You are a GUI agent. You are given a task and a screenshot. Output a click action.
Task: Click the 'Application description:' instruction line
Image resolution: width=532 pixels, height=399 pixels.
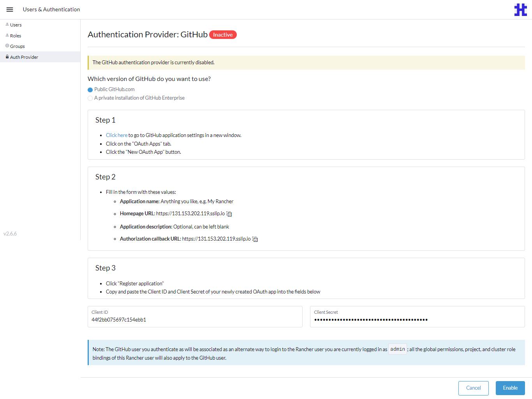pos(174,227)
